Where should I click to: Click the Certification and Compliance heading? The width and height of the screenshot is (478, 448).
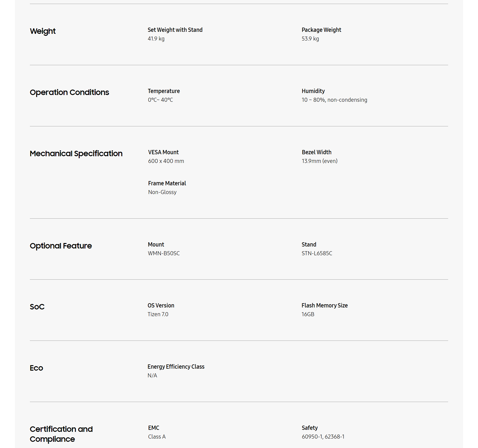coord(61,434)
